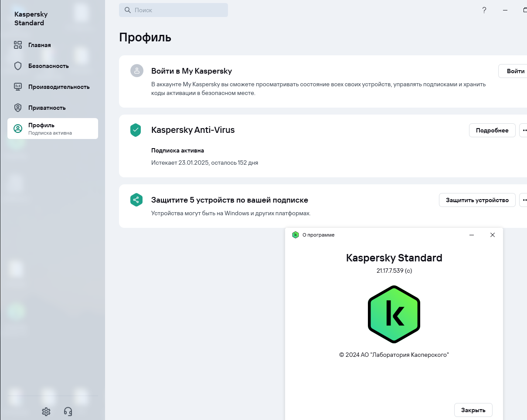Click version number 21.17.7.539 (c)
This screenshot has width=527, height=420.
coord(394,271)
